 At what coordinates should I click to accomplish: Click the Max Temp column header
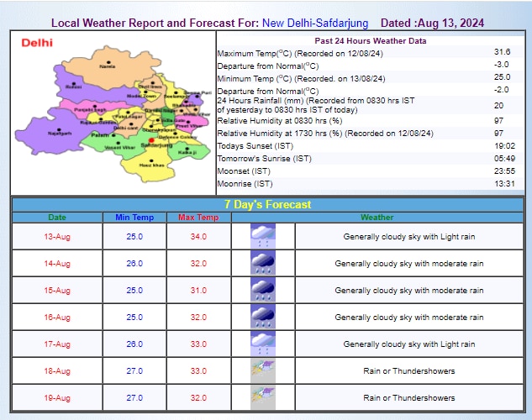click(x=198, y=218)
